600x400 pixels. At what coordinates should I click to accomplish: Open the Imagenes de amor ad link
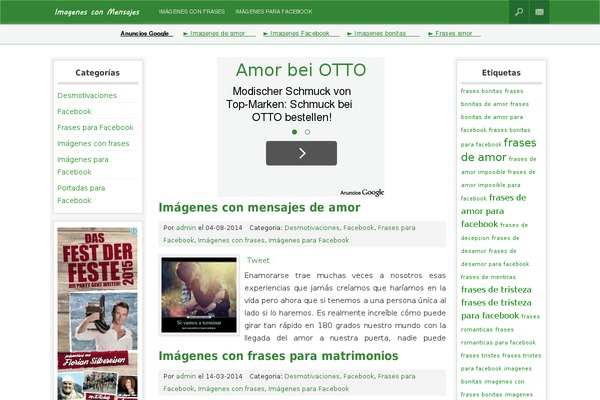[x=217, y=33]
